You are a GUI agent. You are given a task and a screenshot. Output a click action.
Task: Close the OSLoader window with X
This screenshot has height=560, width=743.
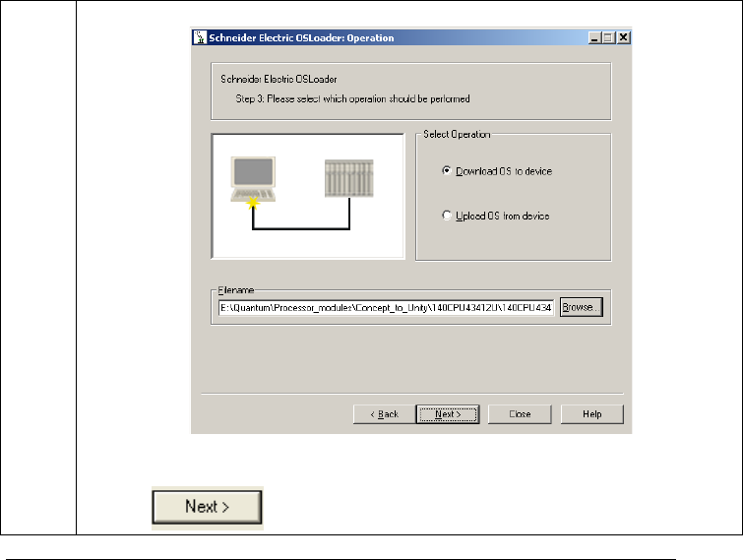(624, 38)
